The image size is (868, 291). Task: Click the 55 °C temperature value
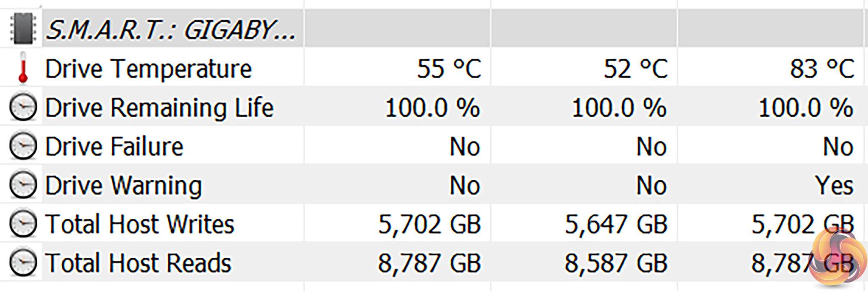pos(449,69)
